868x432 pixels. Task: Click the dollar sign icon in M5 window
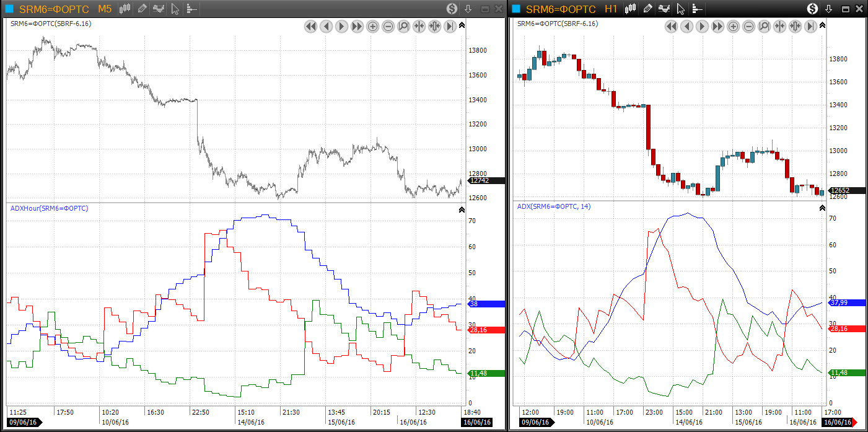(452, 9)
